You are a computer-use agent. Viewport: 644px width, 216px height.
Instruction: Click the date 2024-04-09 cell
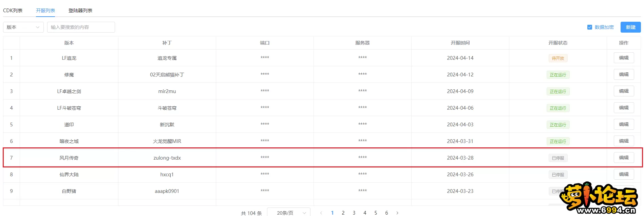(460, 91)
